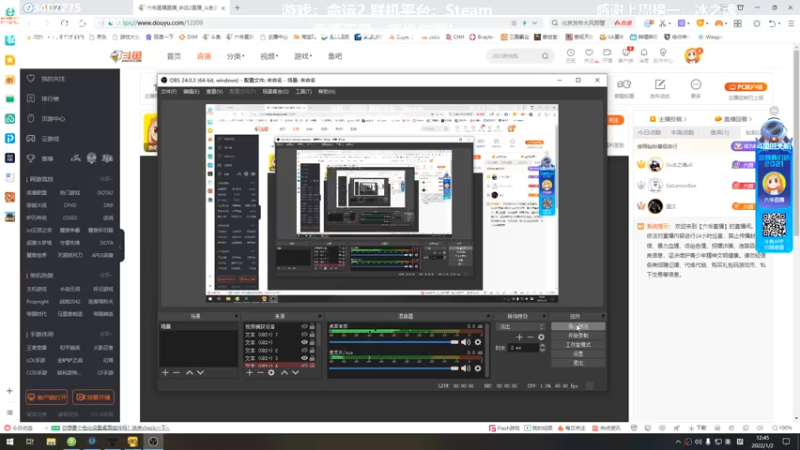
Task: Collapse Douyu left sidebar with handle
Action: 121,246
